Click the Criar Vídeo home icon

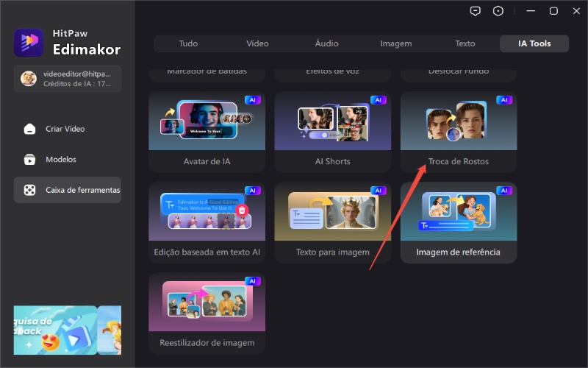click(29, 129)
